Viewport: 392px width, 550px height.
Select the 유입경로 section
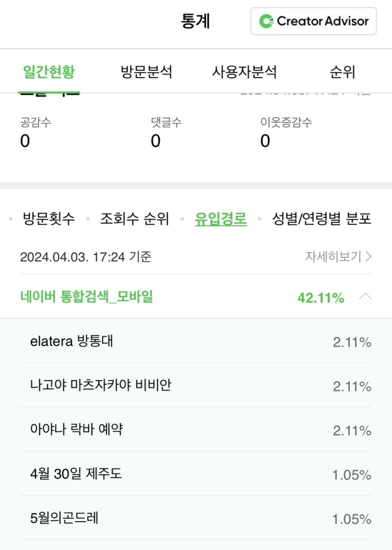click(221, 219)
